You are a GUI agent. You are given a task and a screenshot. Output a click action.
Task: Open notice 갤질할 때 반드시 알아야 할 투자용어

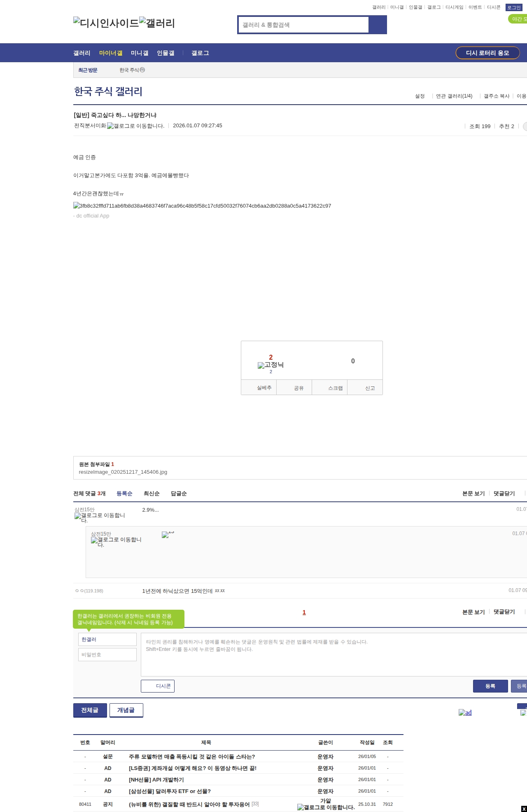189,804
